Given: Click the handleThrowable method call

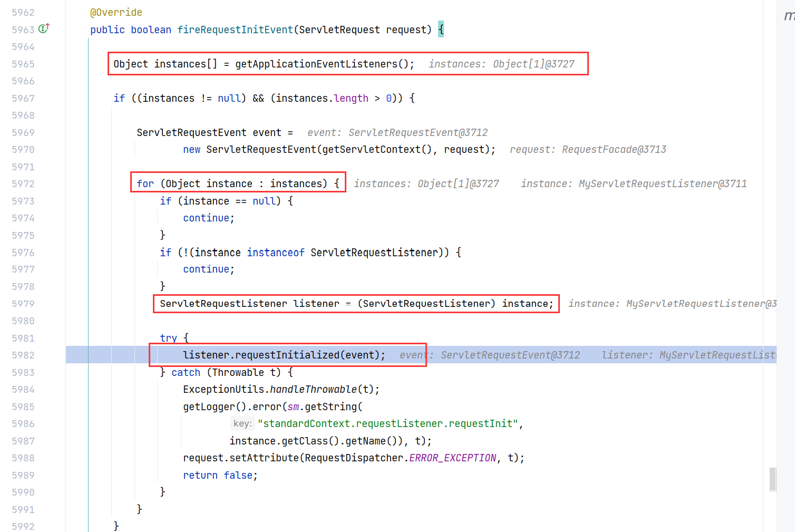Looking at the screenshot, I should [x=313, y=390].
